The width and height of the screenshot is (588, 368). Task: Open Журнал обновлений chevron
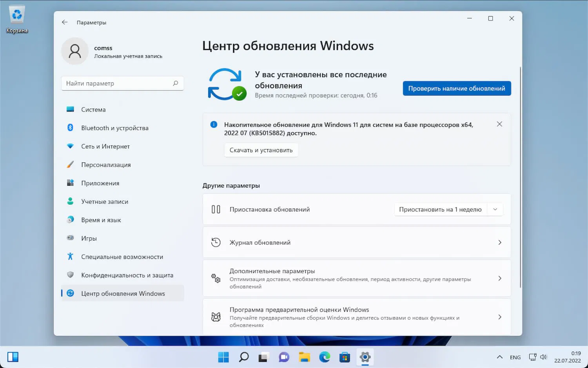(x=500, y=242)
